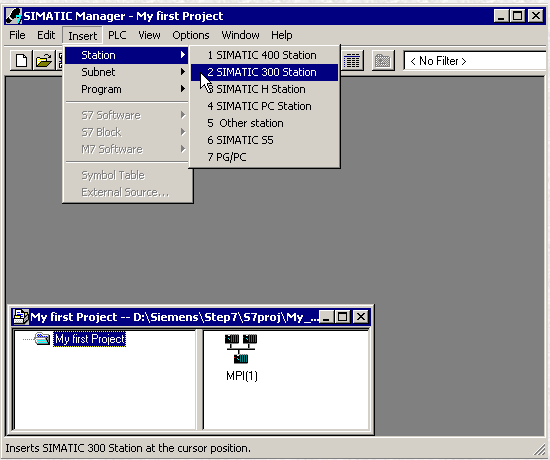Screen dimensions: 550x460
Task: Click the resize grip in status bar corner
Action: point(538,450)
